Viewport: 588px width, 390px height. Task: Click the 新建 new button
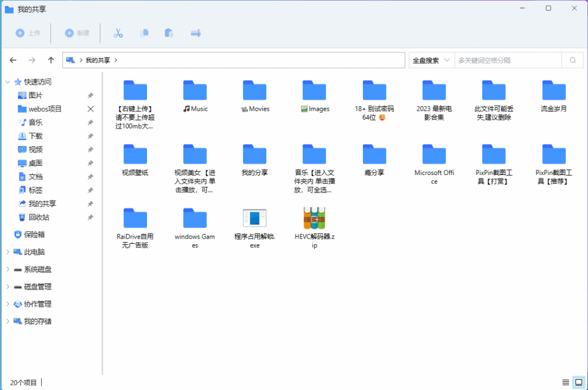click(78, 33)
